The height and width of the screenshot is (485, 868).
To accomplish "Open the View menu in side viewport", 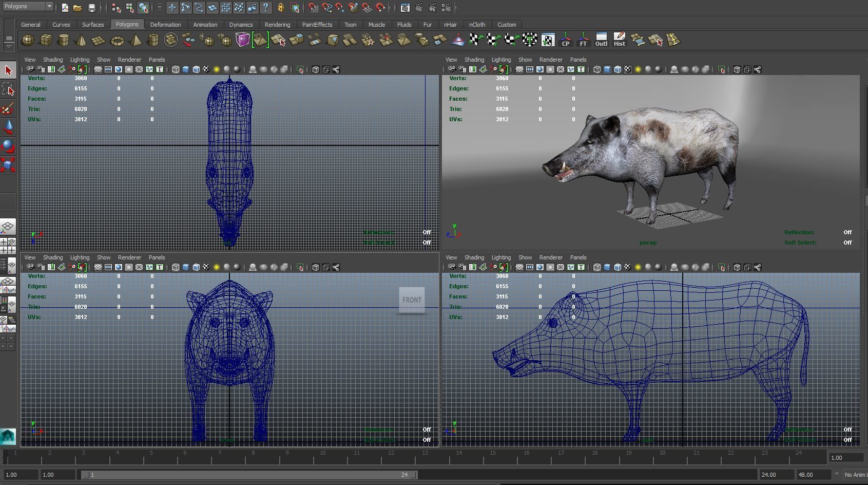I will (451, 257).
